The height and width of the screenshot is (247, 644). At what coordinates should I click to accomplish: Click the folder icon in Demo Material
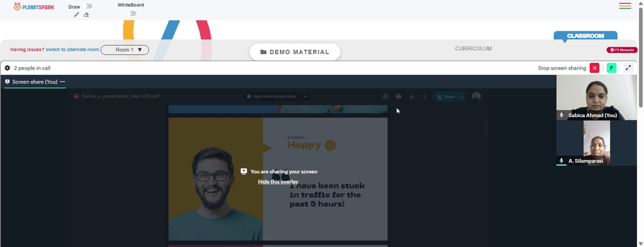coord(263,52)
